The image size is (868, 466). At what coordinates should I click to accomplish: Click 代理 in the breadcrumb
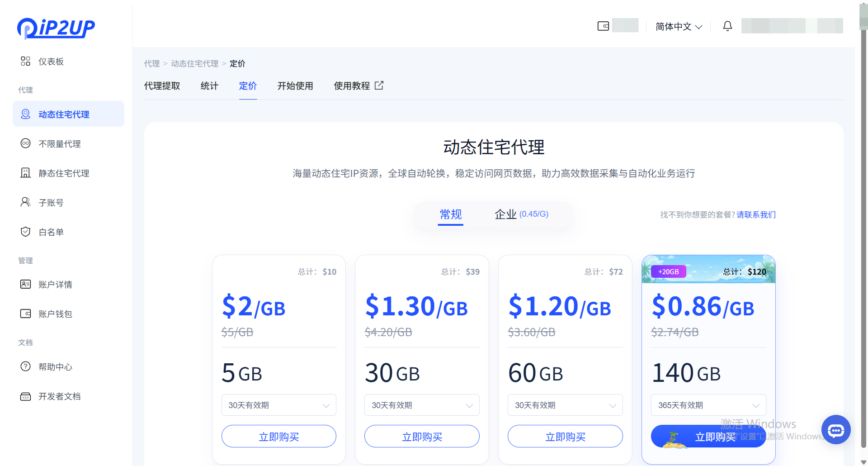152,63
